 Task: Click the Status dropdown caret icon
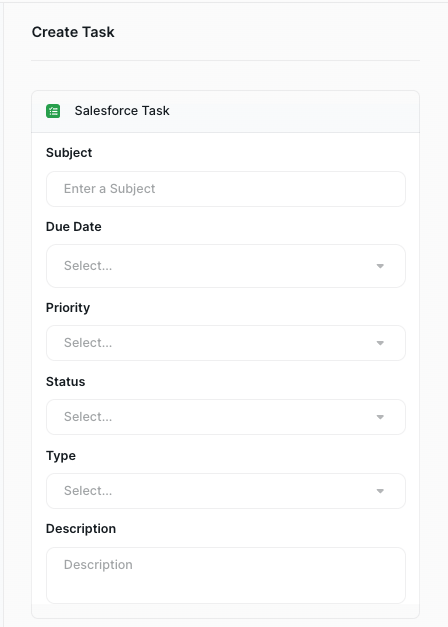tap(380, 417)
